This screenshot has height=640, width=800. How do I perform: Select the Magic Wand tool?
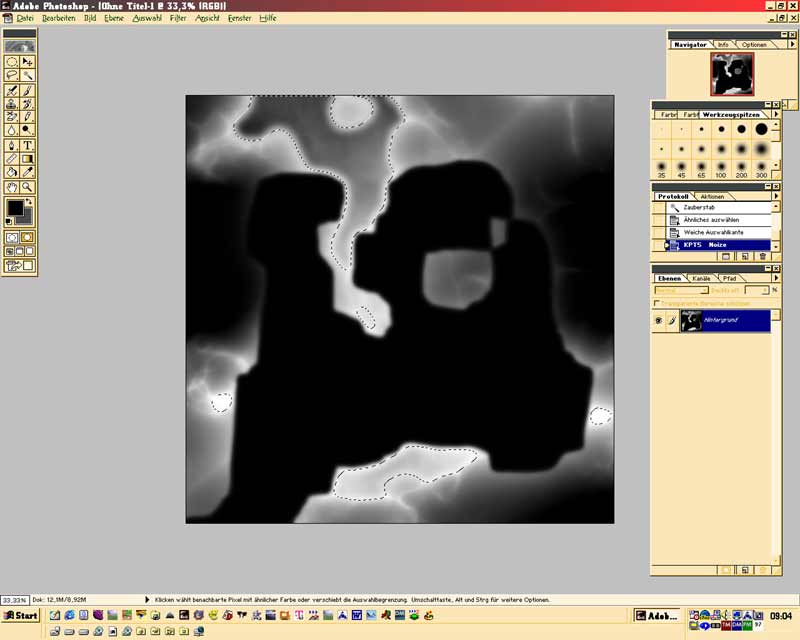point(28,75)
